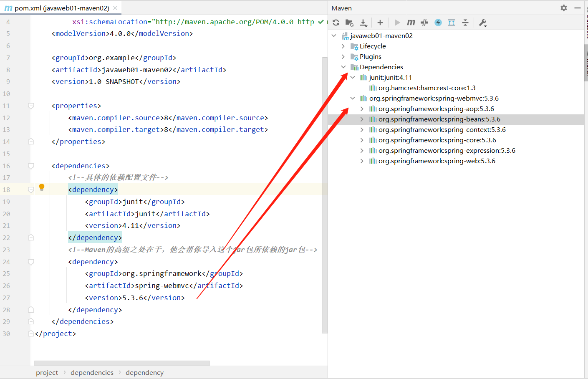Open Maven Settings wrench icon
Screen dimensions: 588x379
(483, 23)
